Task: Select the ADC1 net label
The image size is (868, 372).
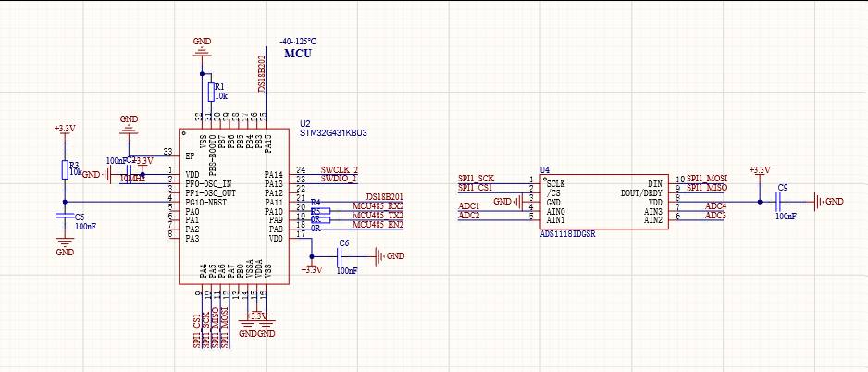Action: pos(469,206)
